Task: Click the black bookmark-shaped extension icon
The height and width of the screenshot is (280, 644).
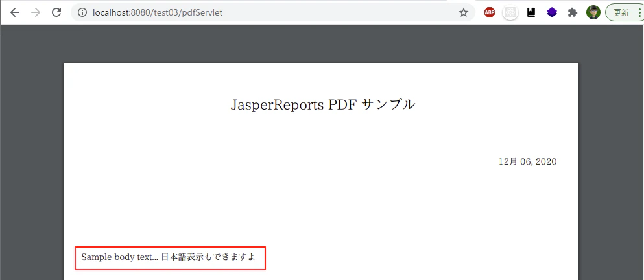Action: (531, 13)
